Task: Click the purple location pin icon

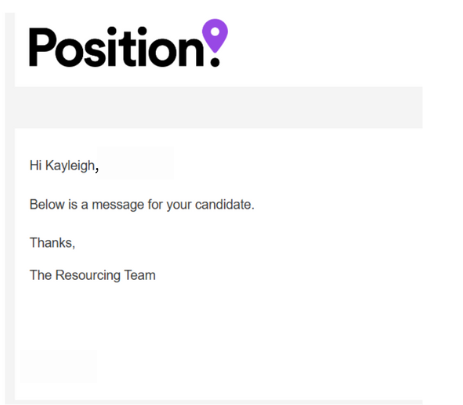Action: click(215, 36)
